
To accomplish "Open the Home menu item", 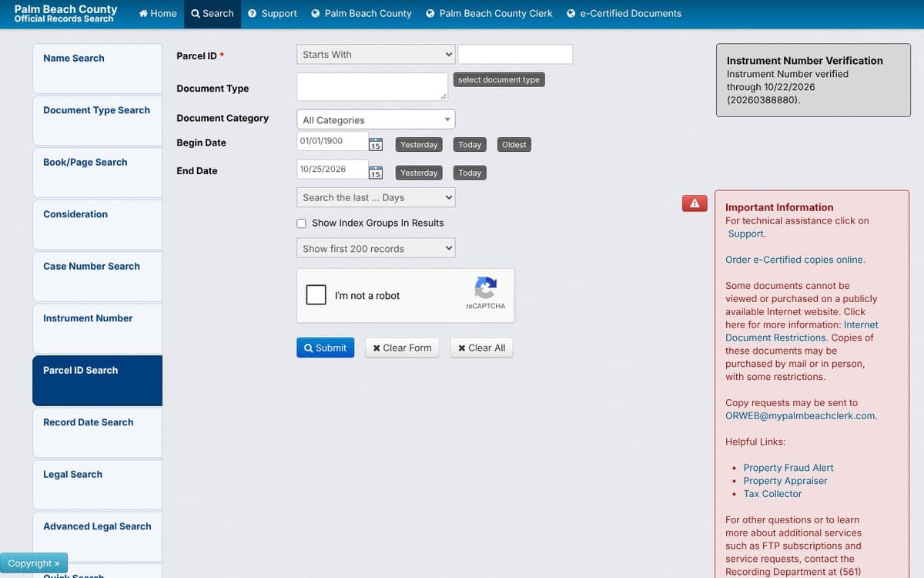I will pyautogui.click(x=158, y=13).
